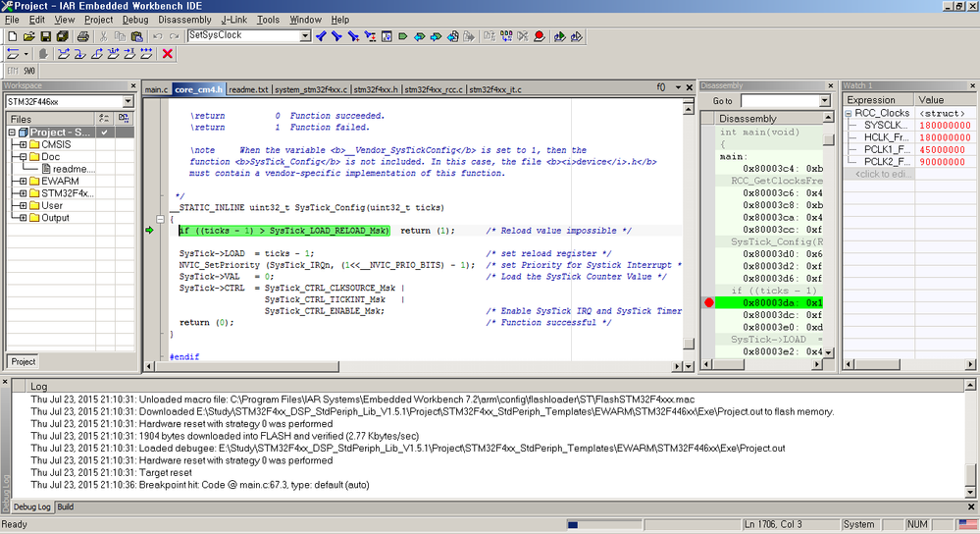Click the Print icon

coord(82,37)
